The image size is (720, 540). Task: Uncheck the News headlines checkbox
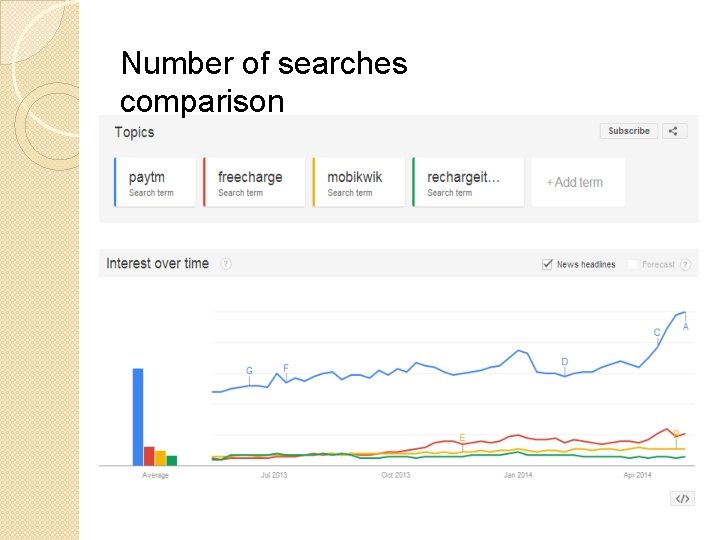(547, 264)
